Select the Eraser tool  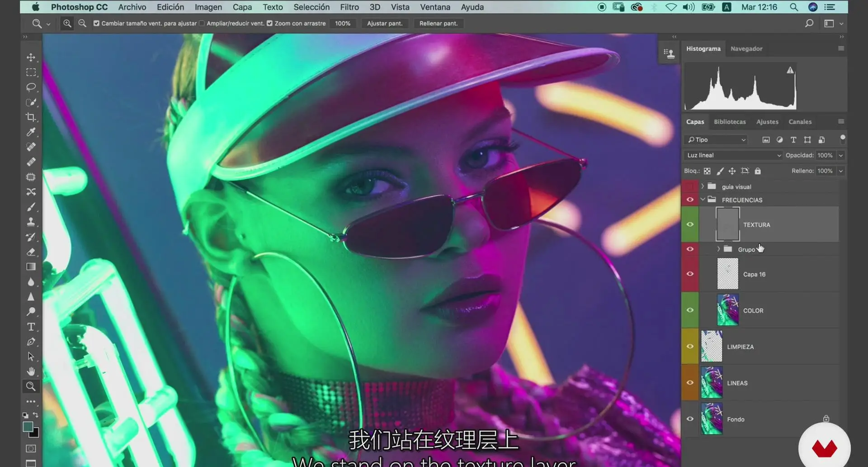pyautogui.click(x=31, y=252)
